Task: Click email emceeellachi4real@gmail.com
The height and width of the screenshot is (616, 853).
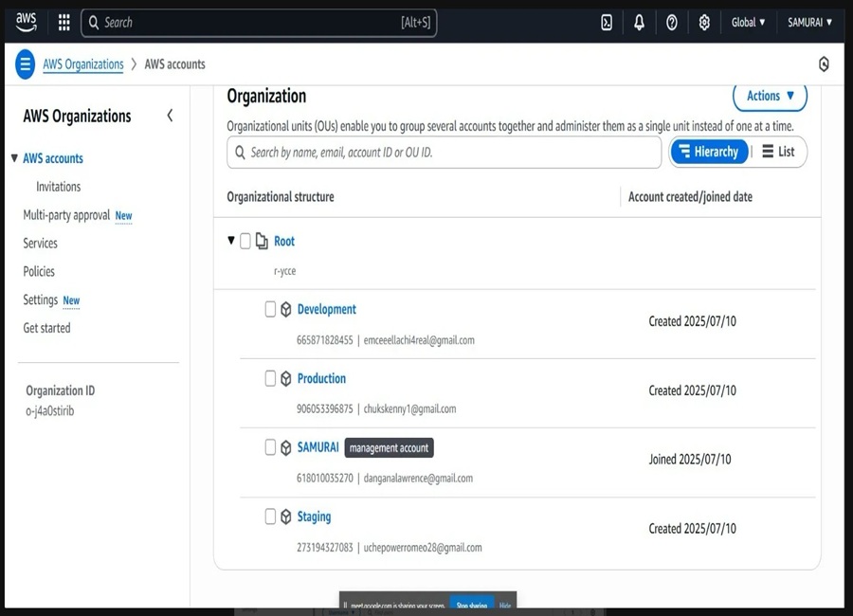Action: click(x=419, y=340)
